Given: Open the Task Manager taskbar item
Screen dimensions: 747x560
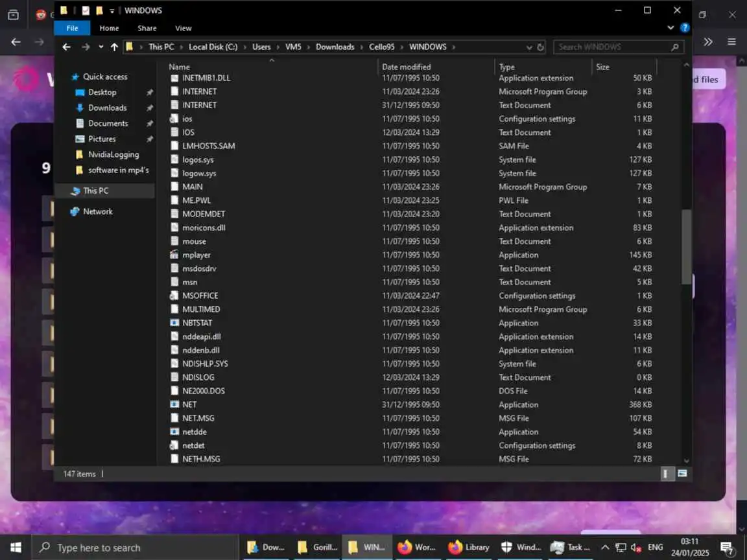Looking at the screenshot, I should click(x=570, y=548).
